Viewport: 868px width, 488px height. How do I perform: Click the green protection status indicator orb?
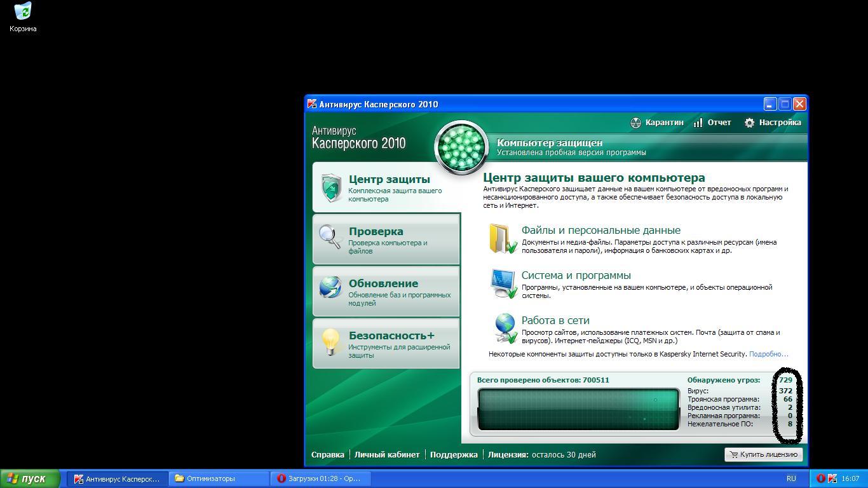(x=461, y=147)
